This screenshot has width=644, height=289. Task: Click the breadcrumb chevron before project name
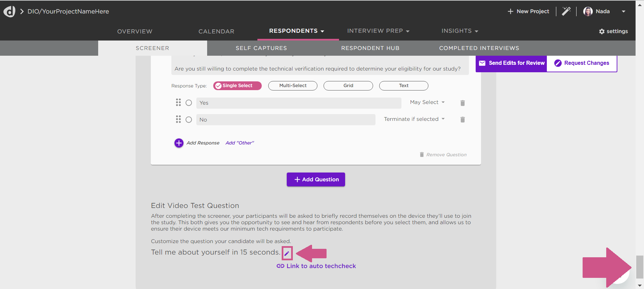click(x=22, y=11)
